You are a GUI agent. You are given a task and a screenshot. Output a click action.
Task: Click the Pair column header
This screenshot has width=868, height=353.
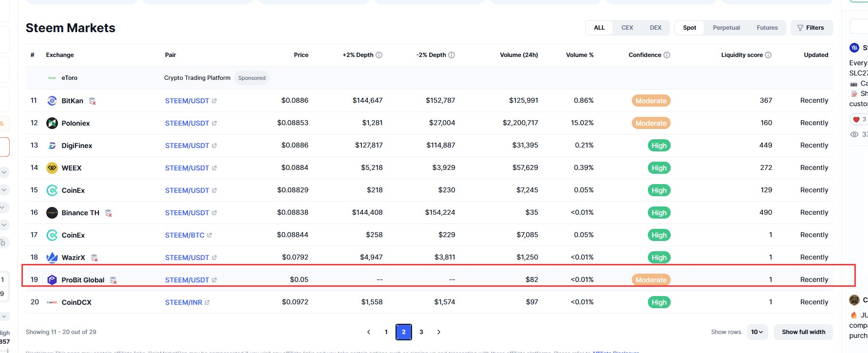[170, 55]
